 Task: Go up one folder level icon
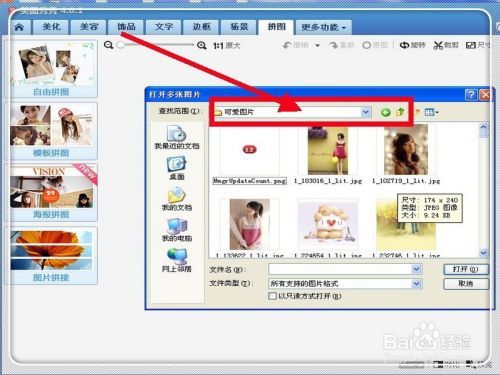(x=400, y=112)
